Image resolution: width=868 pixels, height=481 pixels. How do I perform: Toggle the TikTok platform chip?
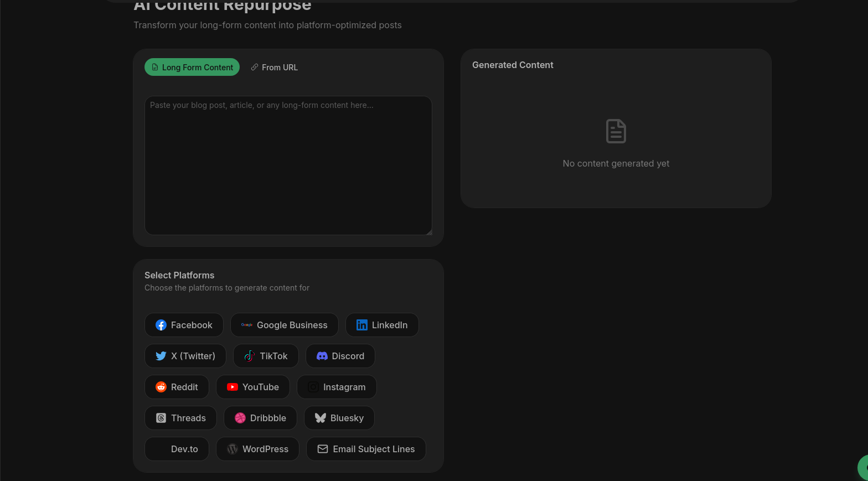(266, 356)
